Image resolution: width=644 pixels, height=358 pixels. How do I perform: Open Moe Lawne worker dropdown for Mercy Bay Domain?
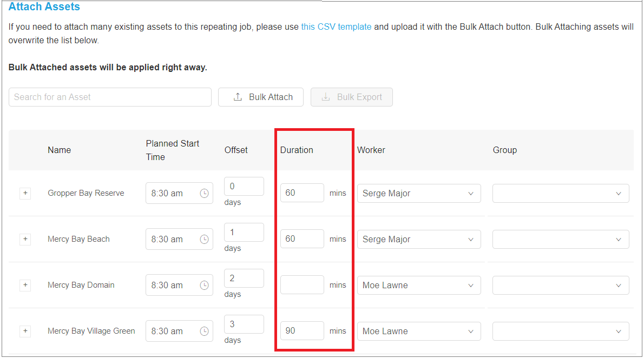(418, 286)
